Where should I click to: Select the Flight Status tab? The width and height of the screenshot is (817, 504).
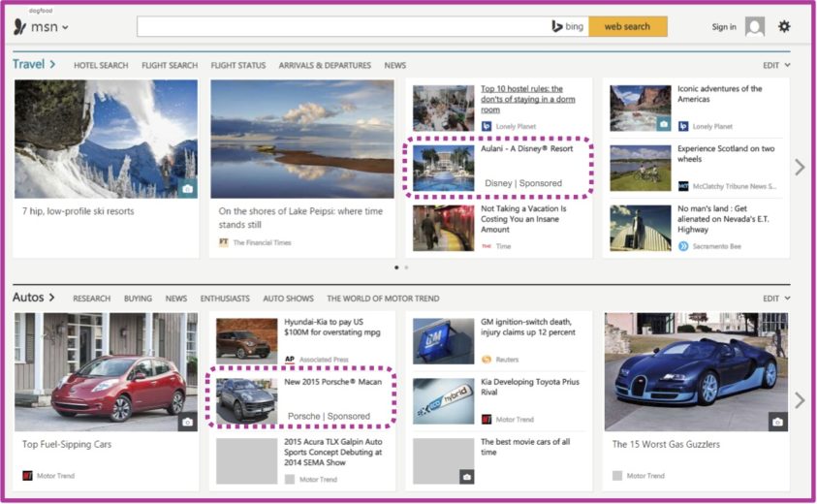tap(238, 65)
